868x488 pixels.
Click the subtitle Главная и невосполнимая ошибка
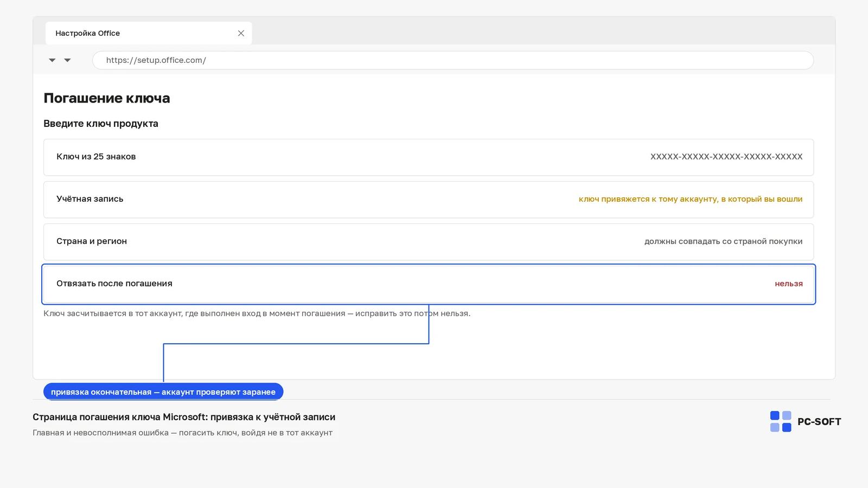click(x=182, y=433)
